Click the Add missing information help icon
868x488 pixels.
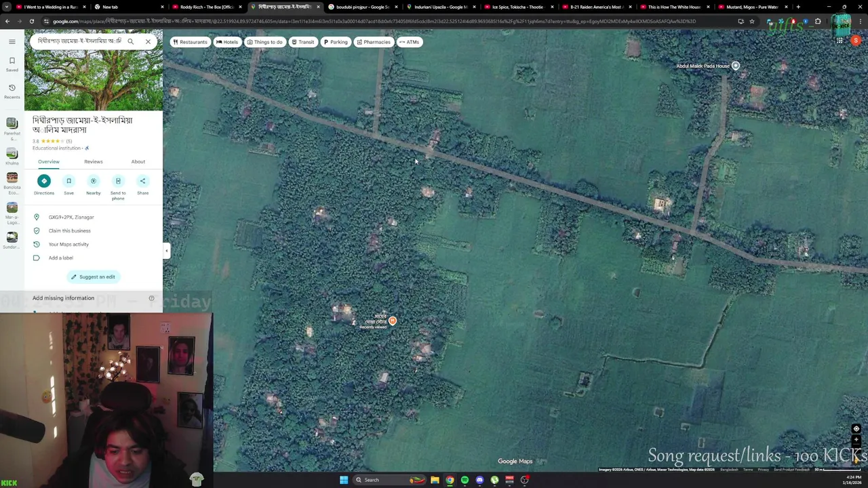point(151,298)
